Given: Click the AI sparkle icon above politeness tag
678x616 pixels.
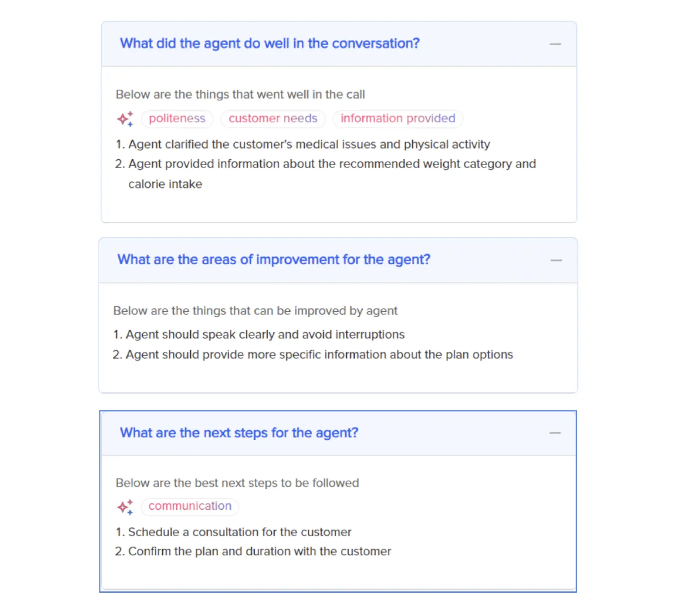Looking at the screenshot, I should coord(124,119).
